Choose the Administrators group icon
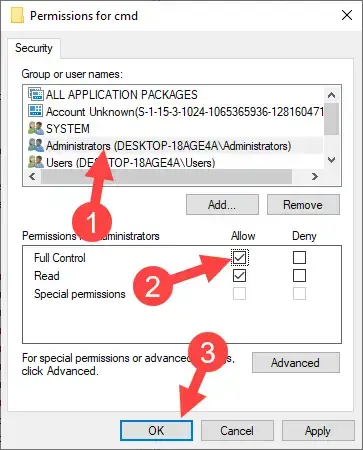Screen dimensions: 363x450 pos(36,146)
